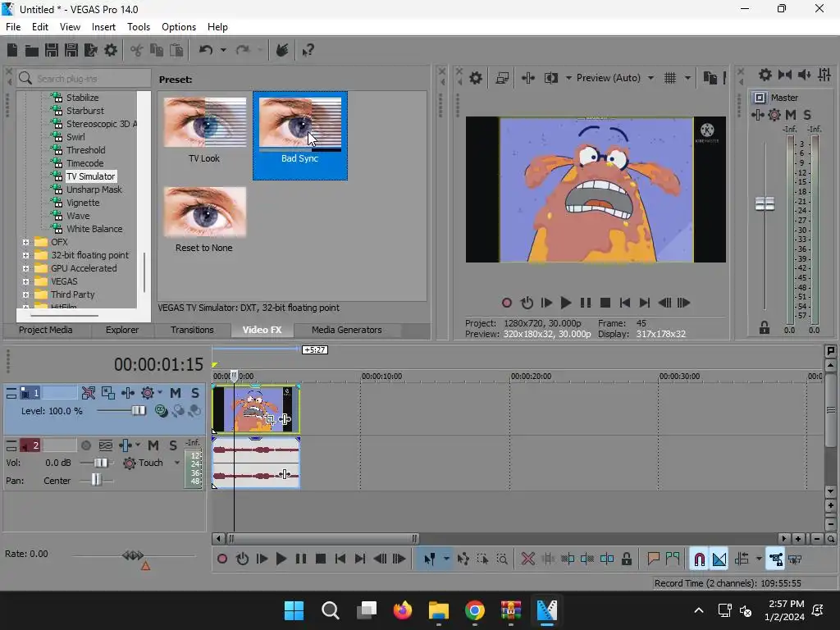This screenshot has width=840, height=630.
Task: Open the Insert menu
Action: (103, 27)
